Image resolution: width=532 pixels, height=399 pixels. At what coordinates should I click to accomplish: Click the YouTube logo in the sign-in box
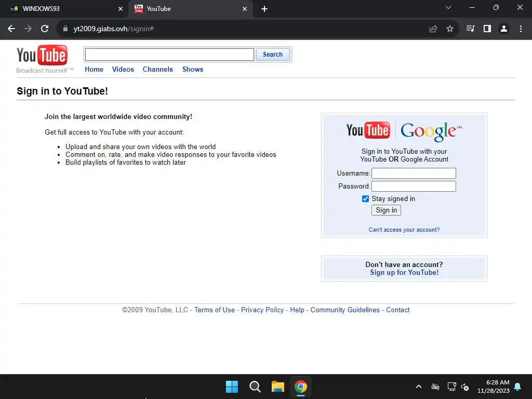pyautogui.click(x=368, y=130)
